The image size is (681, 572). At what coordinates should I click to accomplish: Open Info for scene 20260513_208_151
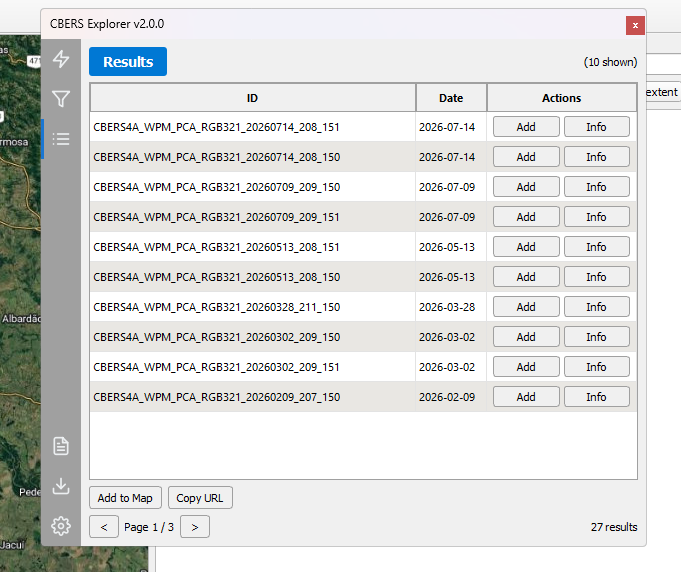(x=596, y=247)
